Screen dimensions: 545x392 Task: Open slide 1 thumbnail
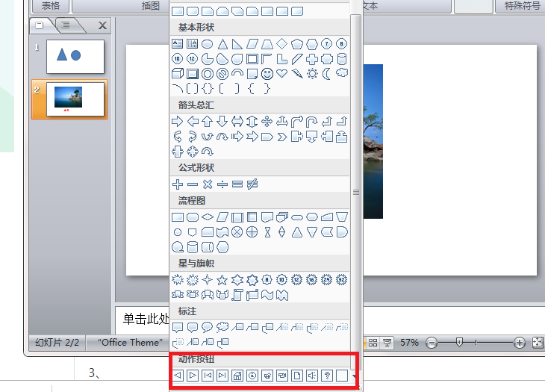(x=75, y=56)
